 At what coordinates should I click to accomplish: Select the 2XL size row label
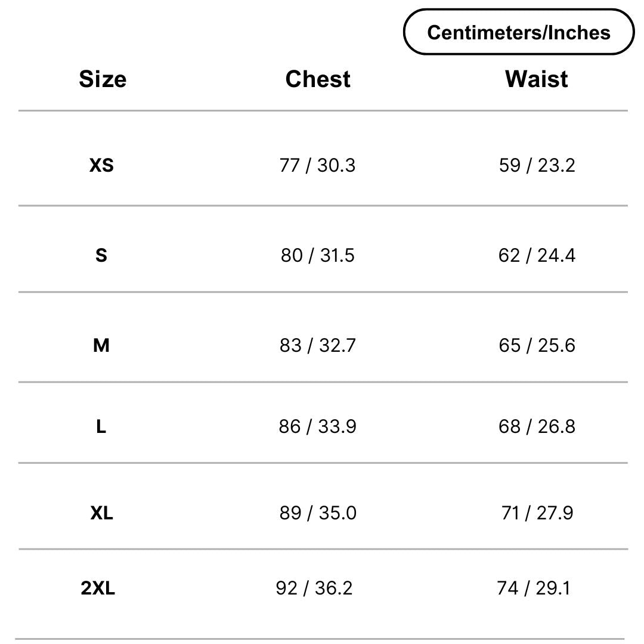tap(98, 588)
